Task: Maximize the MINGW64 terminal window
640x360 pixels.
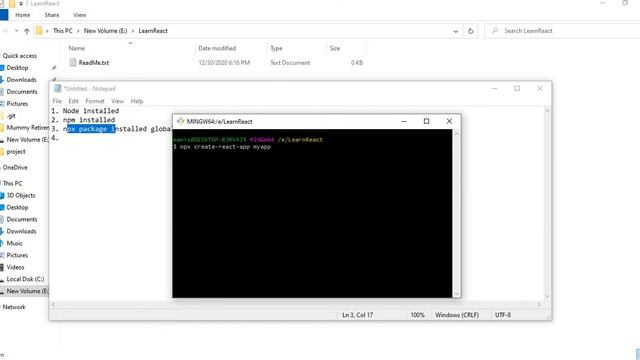Action: [427, 121]
